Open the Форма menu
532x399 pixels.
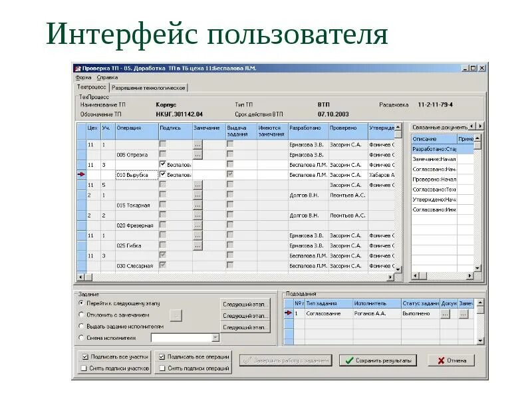[x=84, y=78]
